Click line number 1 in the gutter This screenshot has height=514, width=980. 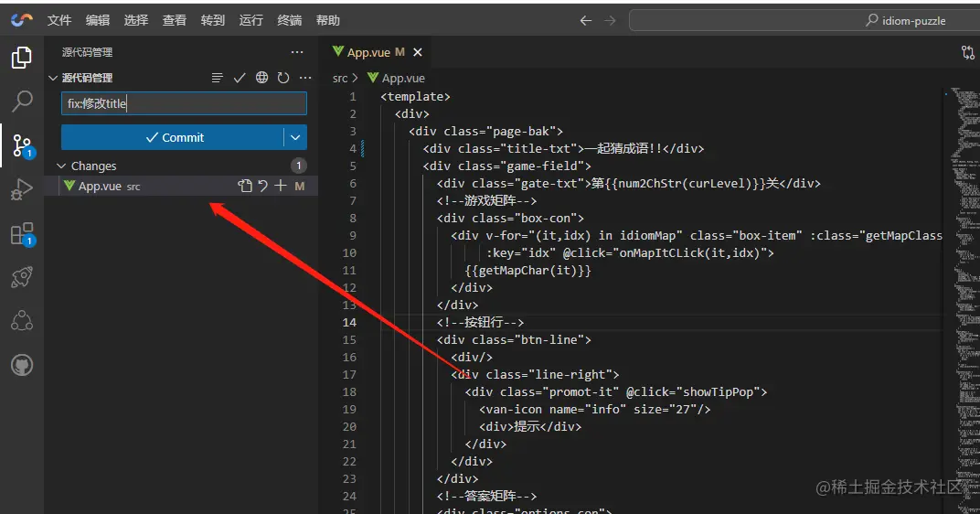pyautogui.click(x=353, y=96)
